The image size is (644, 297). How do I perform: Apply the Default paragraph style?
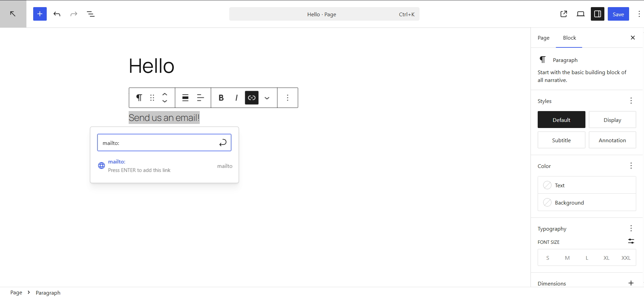(x=561, y=120)
